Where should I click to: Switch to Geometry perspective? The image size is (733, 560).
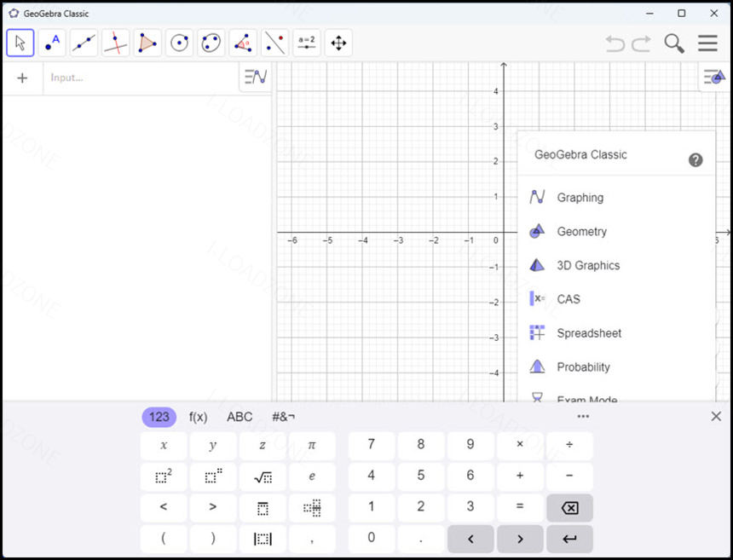click(x=616, y=231)
